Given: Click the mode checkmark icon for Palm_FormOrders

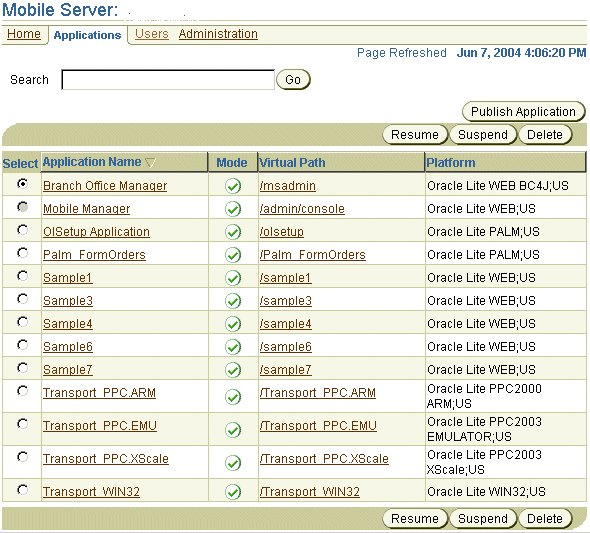Looking at the screenshot, I should [x=233, y=255].
